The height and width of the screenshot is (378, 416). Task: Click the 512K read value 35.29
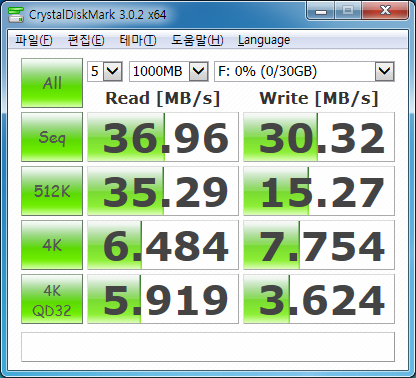click(x=163, y=191)
